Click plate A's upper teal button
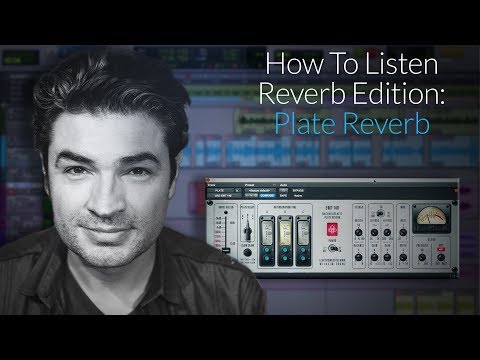 (267, 250)
